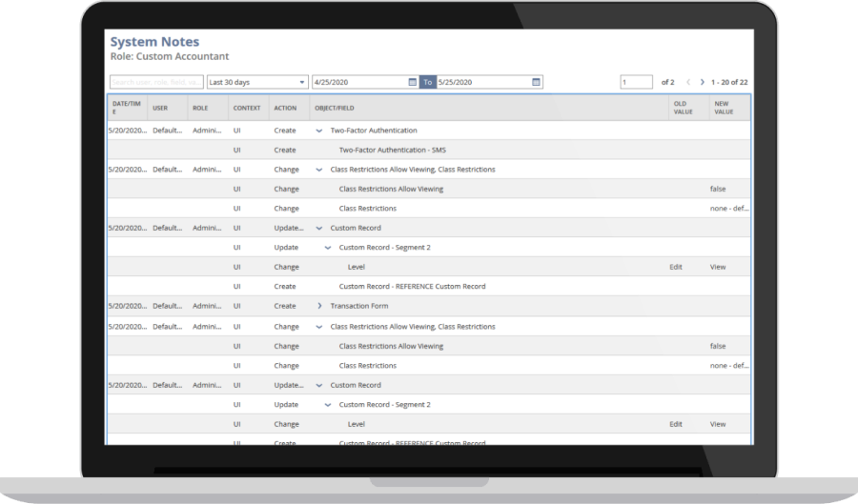Click 5/20/2020... date in Two-Factor Authentication row
This screenshot has width=858, height=504.
click(x=128, y=131)
